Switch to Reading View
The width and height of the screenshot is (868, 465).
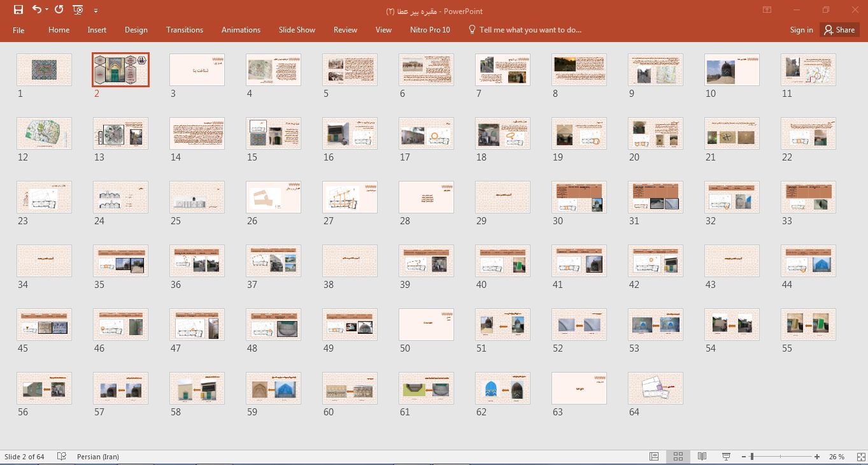pos(702,457)
